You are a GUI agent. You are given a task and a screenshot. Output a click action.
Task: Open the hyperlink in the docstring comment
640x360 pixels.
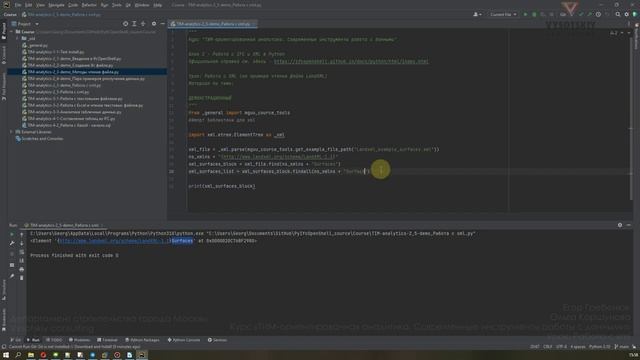351,62
